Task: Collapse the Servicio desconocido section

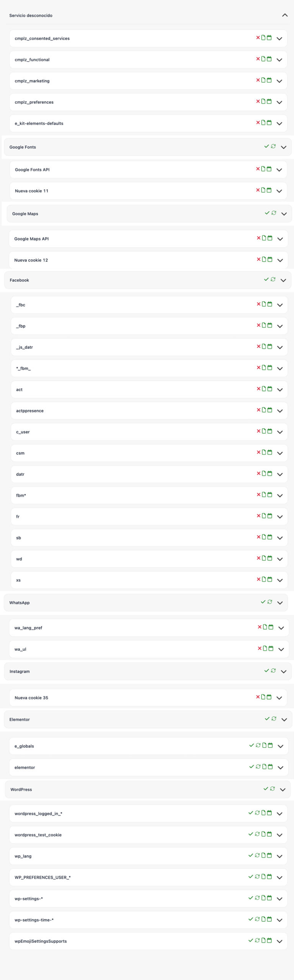Action: (x=284, y=15)
